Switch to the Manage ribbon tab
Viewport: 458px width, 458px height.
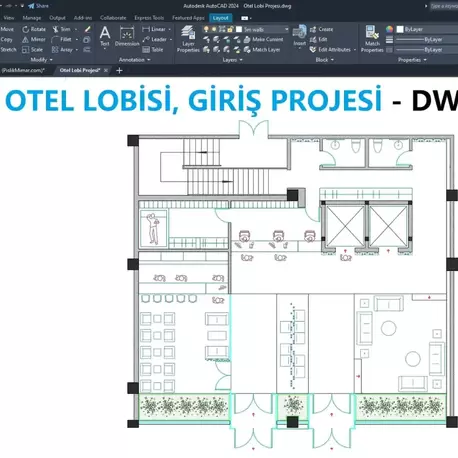[x=32, y=18]
